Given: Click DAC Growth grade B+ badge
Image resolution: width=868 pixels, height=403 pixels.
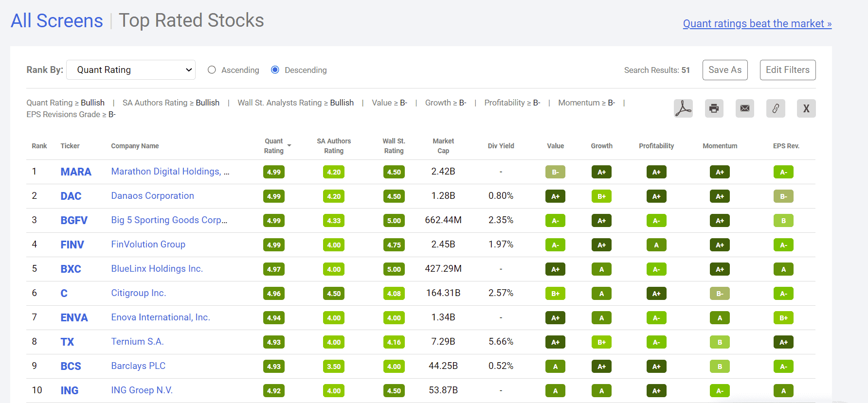Looking at the screenshot, I should tap(601, 196).
